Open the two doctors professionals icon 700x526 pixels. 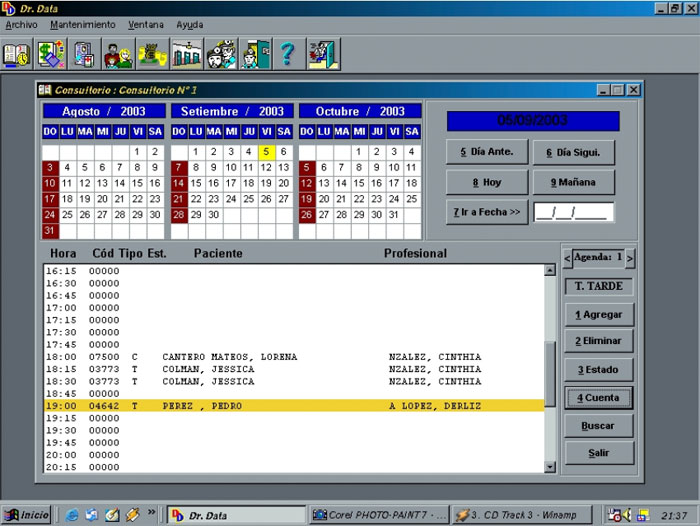coord(221,54)
